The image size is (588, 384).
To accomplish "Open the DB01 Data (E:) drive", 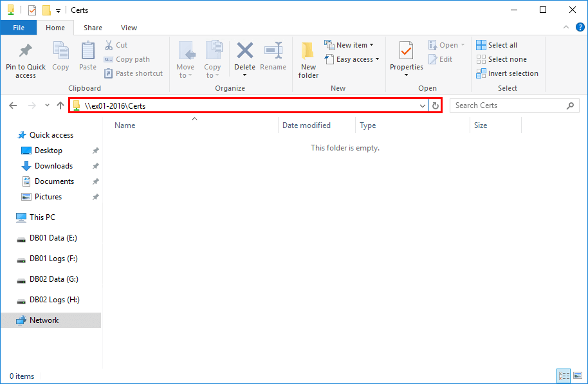I will click(53, 238).
